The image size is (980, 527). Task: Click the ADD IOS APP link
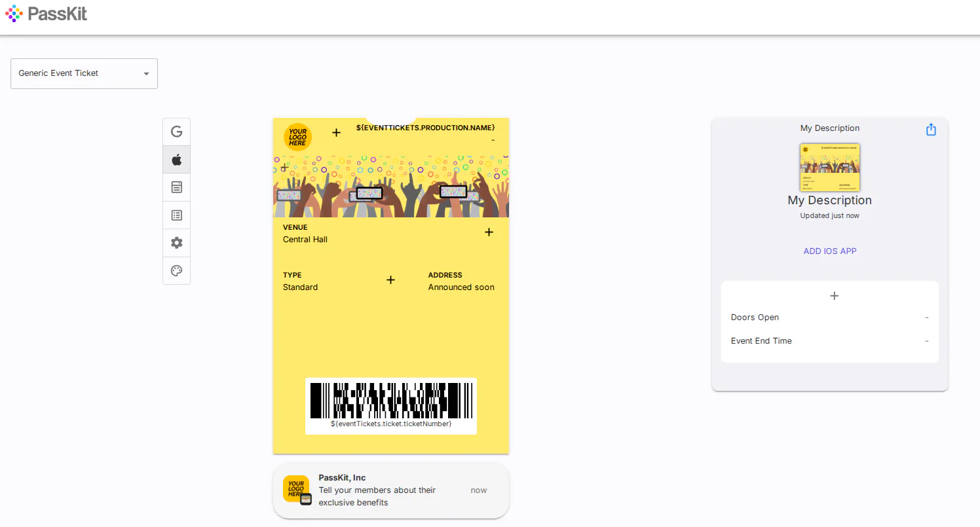tap(830, 251)
